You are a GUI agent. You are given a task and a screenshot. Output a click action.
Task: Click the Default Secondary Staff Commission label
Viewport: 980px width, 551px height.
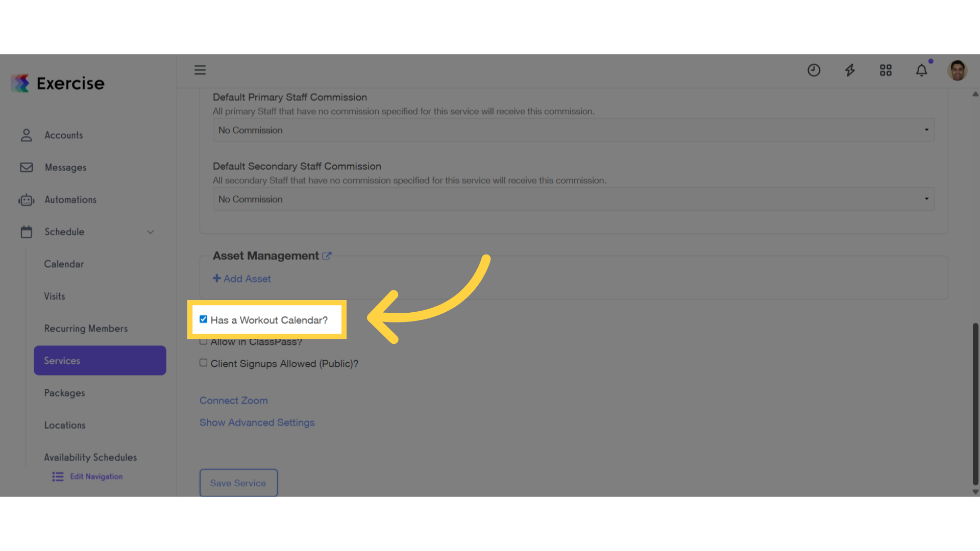[297, 166]
